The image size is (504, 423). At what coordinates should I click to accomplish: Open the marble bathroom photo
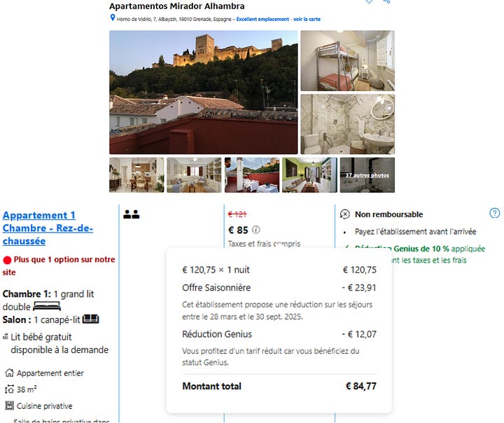click(x=347, y=124)
